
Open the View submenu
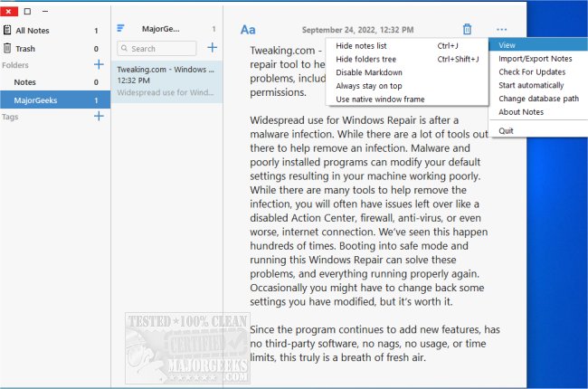[538, 45]
